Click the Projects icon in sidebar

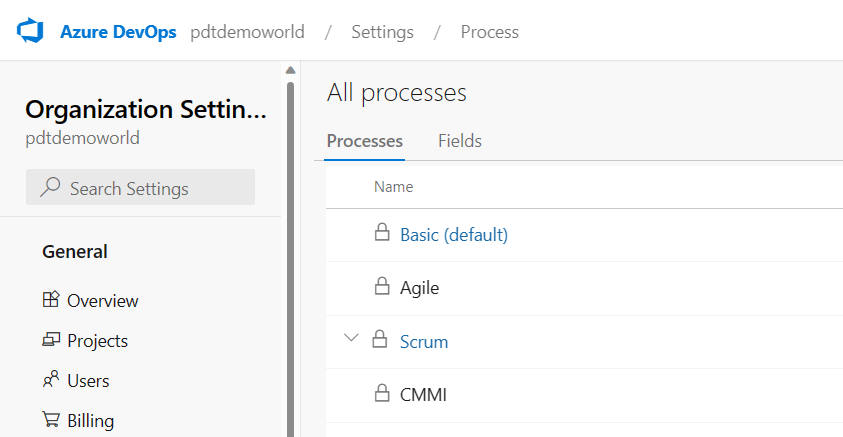pyautogui.click(x=51, y=340)
